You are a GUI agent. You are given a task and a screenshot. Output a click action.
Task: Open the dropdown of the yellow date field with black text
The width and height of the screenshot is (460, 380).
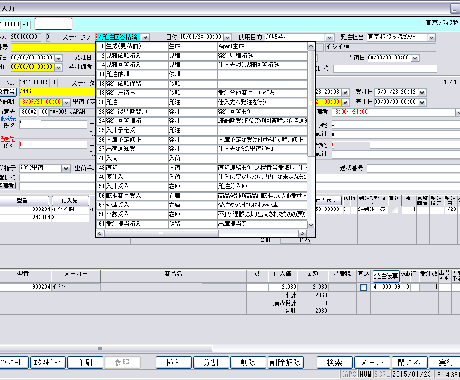point(58,67)
